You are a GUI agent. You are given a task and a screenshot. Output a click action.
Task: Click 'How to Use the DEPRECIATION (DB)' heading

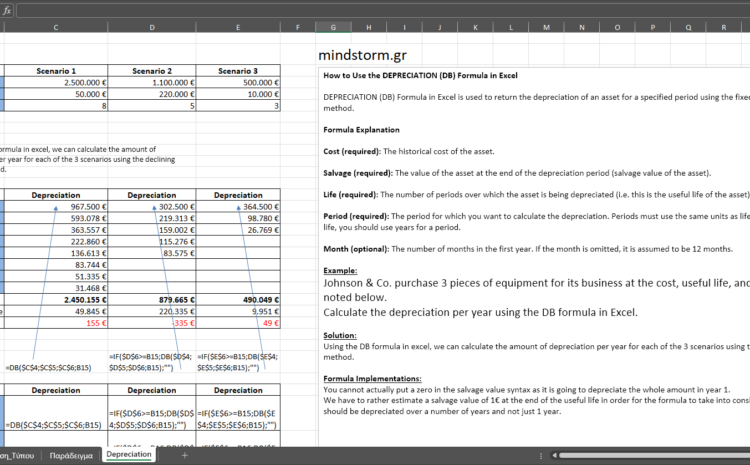pos(420,76)
